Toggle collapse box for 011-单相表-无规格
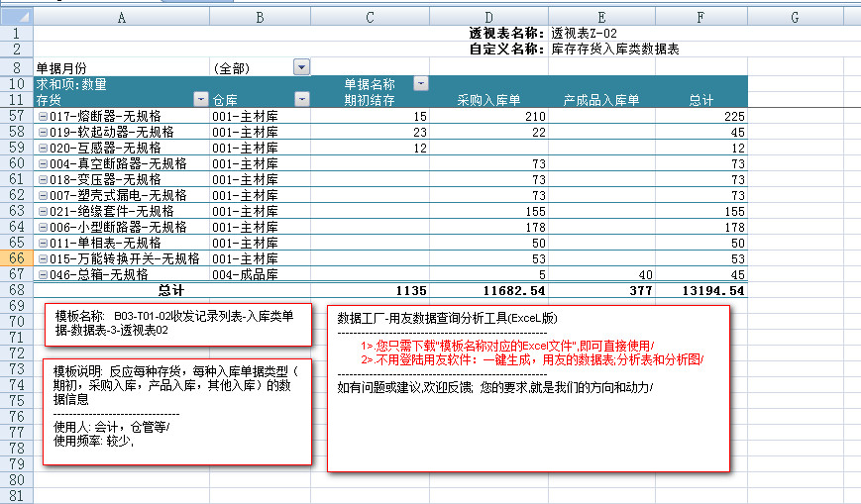The width and height of the screenshot is (861, 504). [x=42, y=244]
